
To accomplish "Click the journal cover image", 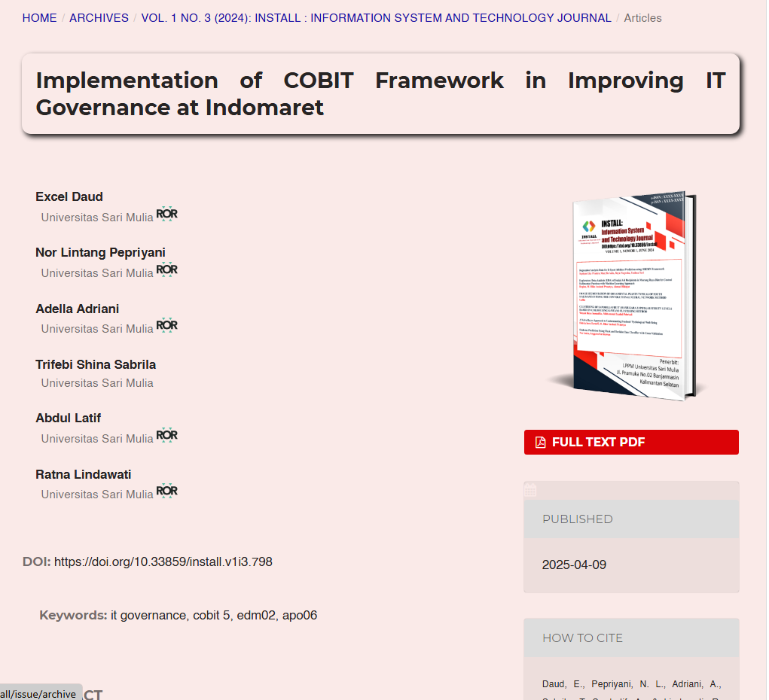I will (628, 295).
